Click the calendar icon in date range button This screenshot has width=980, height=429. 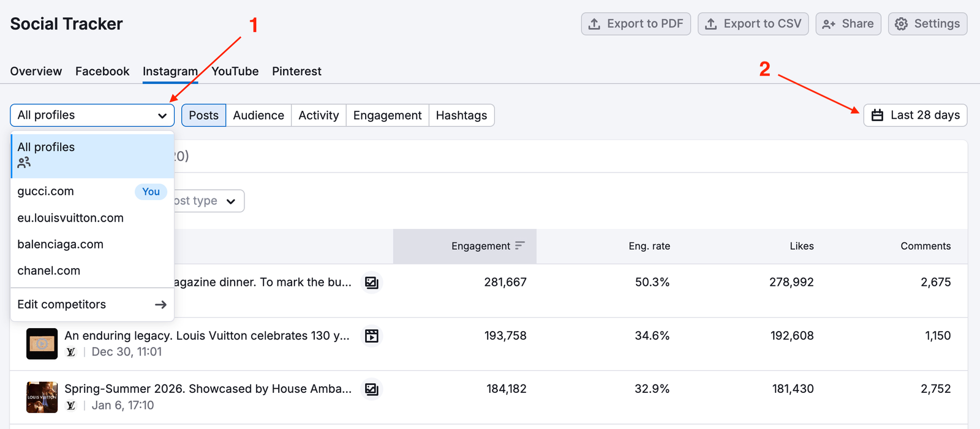[x=877, y=115]
